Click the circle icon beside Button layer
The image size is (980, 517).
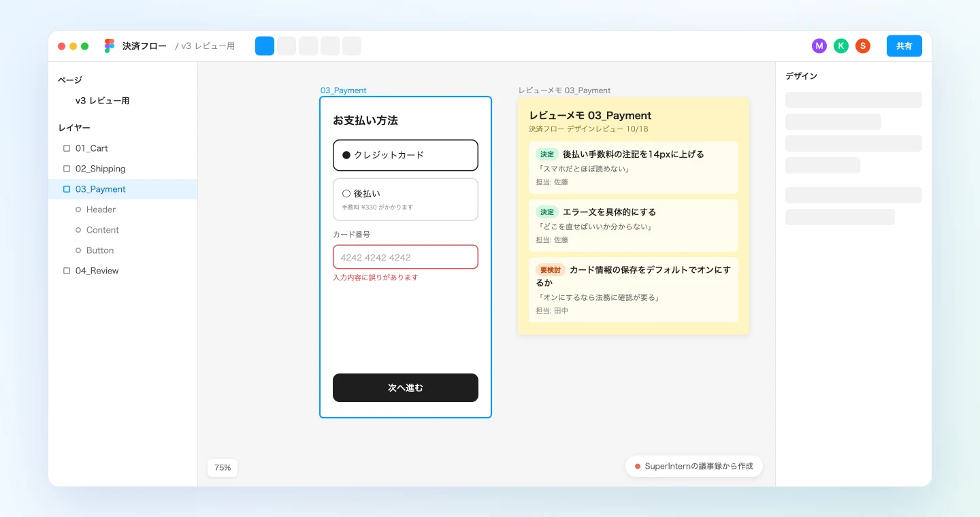click(78, 250)
